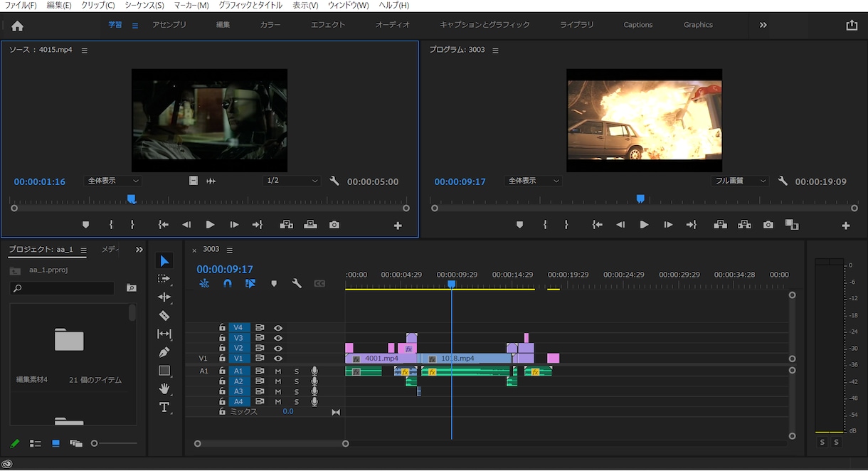Open Program monitor panel menu
868x471 pixels.
(496, 51)
